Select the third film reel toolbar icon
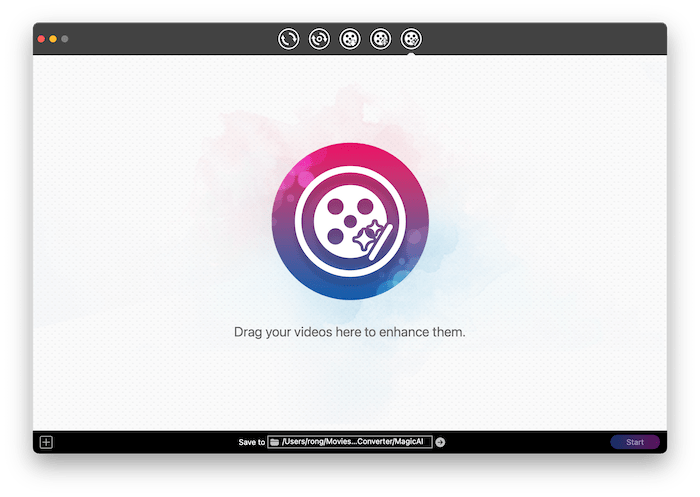The width and height of the screenshot is (700, 497). point(349,39)
